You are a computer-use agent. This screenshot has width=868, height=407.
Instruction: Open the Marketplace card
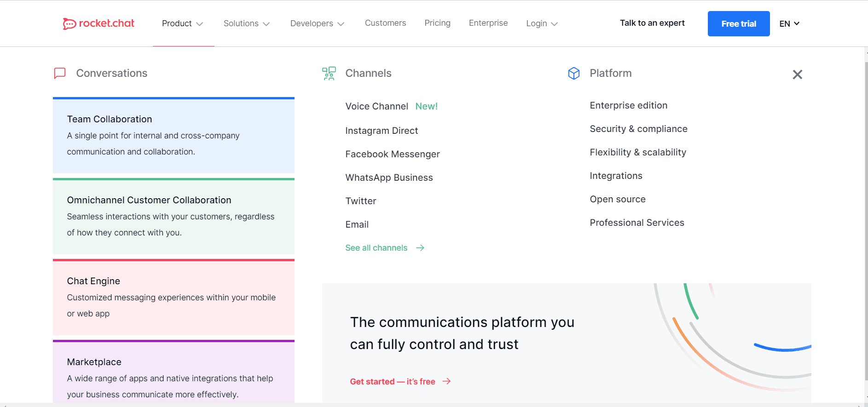point(174,372)
